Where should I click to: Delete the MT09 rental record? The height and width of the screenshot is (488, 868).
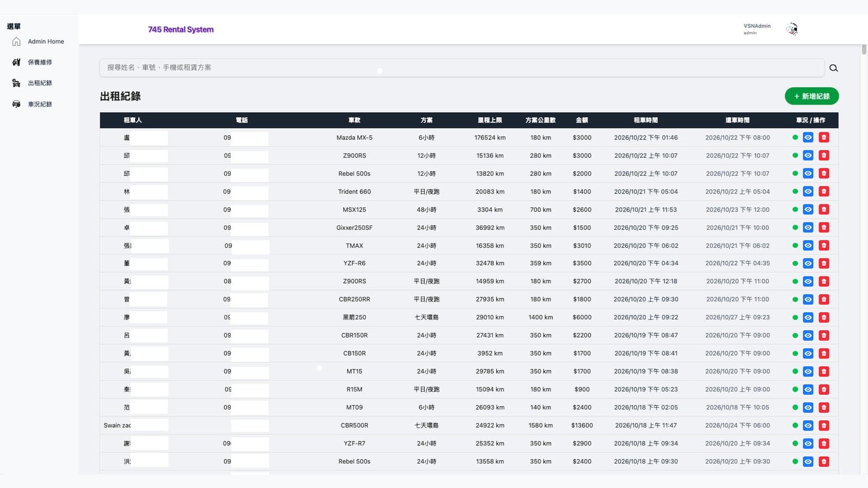[x=824, y=407]
